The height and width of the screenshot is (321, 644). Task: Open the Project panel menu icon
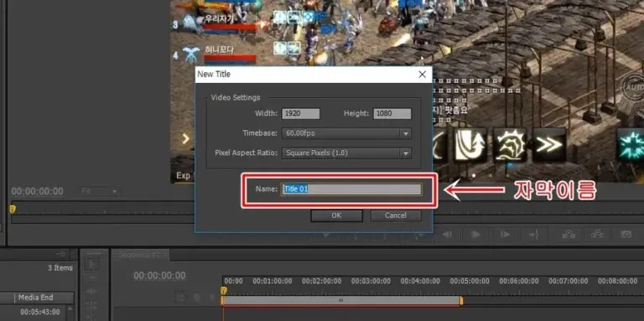[x=61, y=254]
